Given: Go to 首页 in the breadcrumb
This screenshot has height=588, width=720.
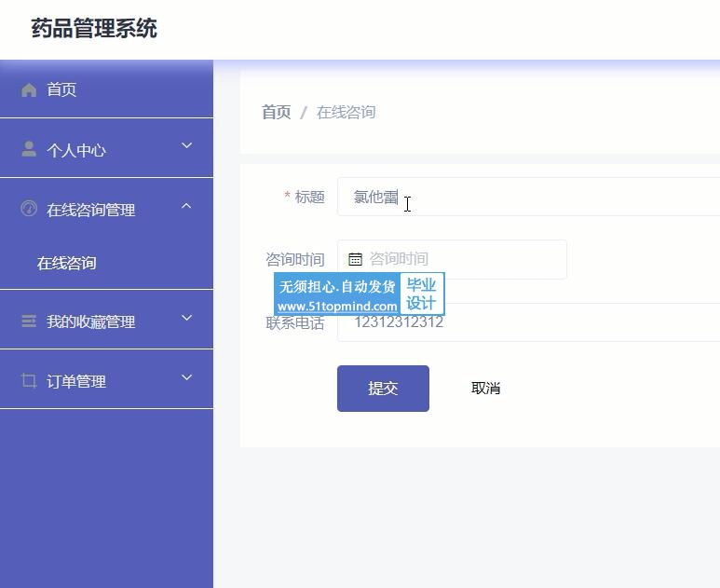Looking at the screenshot, I should tap(276, 112).
